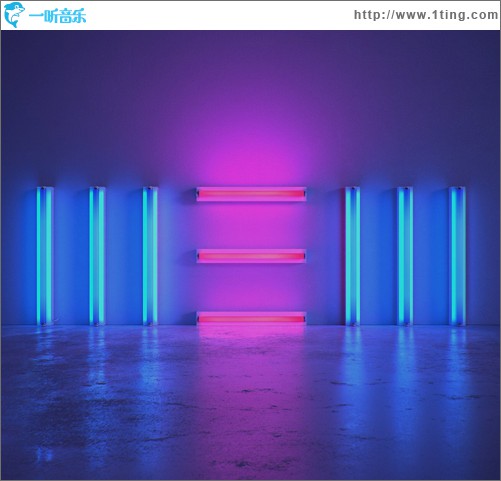The image size is (501, 481).
Task: Click the small bright blue spot on the lower-left floor
Action: click(x=44, y=454)
